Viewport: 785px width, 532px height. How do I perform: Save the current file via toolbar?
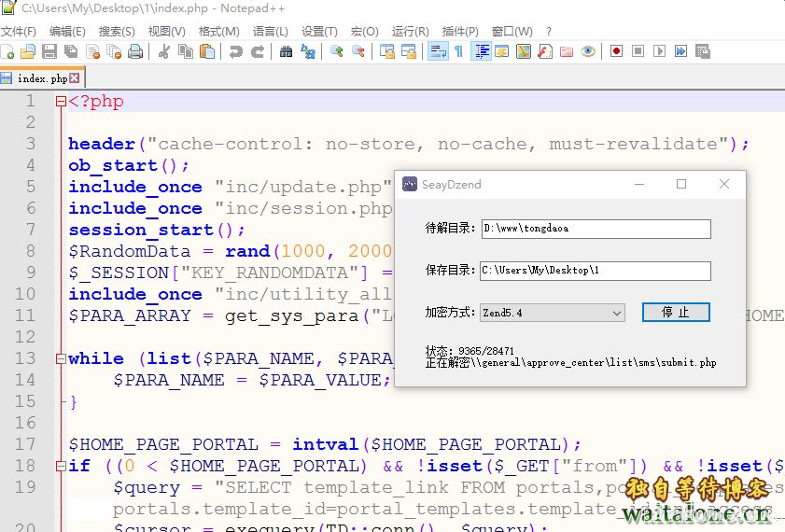click(x=49, y=51)
